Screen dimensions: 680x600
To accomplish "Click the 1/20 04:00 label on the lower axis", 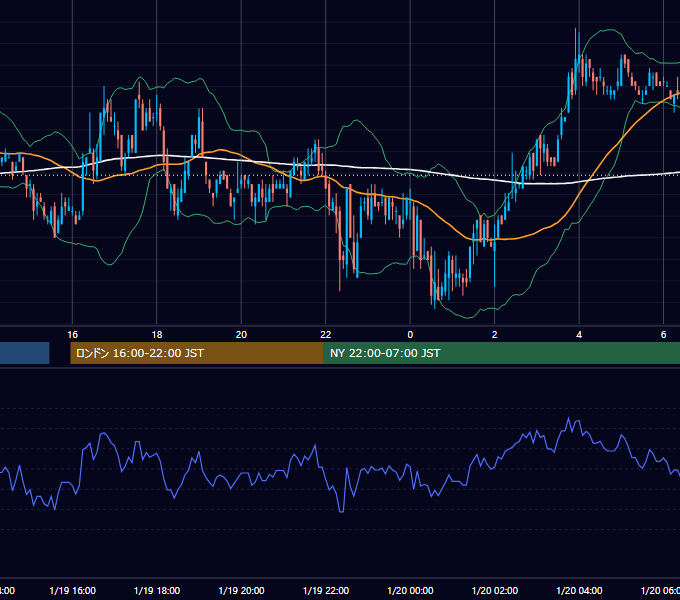I will point(579,591).
